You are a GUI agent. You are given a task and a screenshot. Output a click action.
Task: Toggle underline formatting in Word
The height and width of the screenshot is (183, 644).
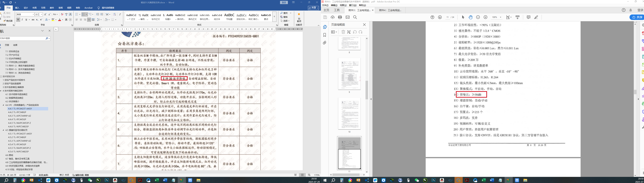point(26,20)
